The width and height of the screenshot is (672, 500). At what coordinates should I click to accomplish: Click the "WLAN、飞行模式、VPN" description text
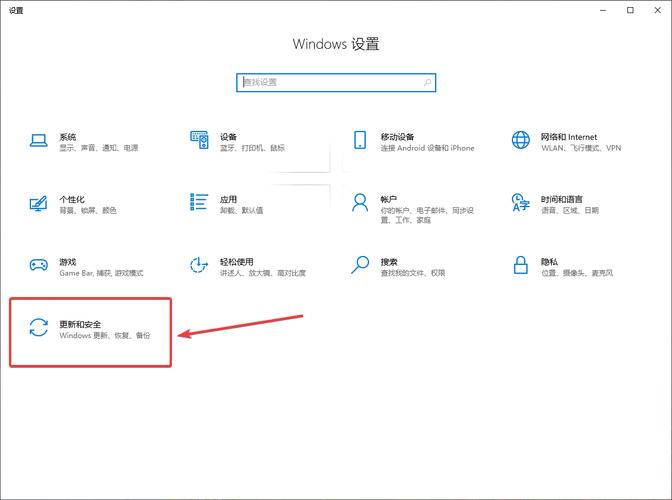pyautogui.click(x=581, y=148)
